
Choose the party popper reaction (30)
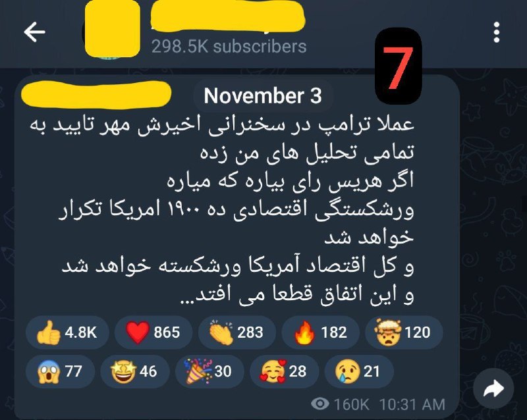click(x=209, y=372)
